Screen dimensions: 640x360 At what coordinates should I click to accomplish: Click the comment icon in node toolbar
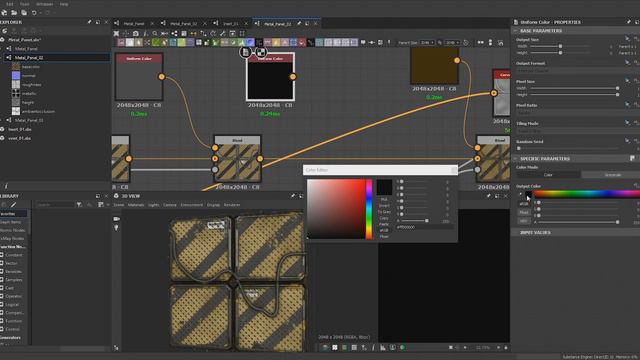pos(363,42)
